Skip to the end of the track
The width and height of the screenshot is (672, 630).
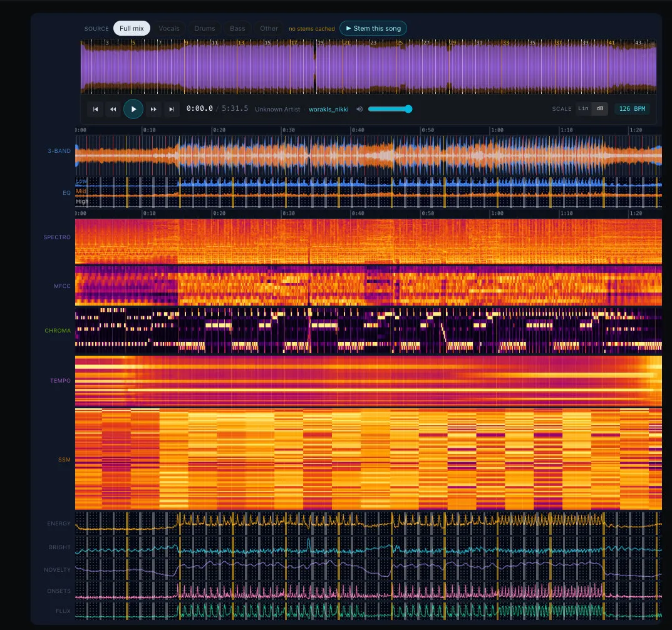(x=172, y=110)
